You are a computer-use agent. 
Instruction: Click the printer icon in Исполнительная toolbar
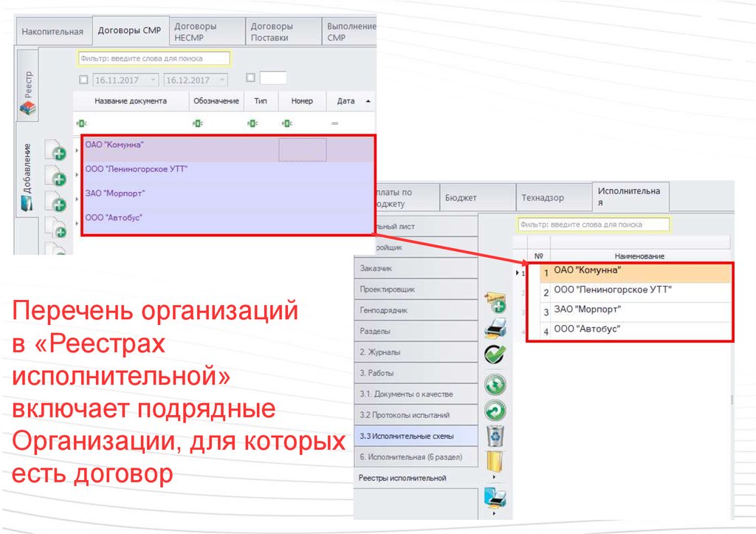coord(495,328)
